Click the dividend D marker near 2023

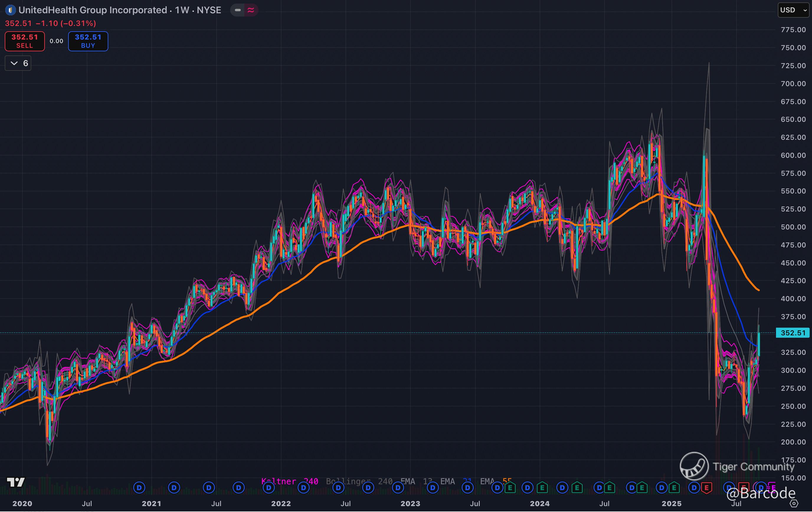(398, 488)
